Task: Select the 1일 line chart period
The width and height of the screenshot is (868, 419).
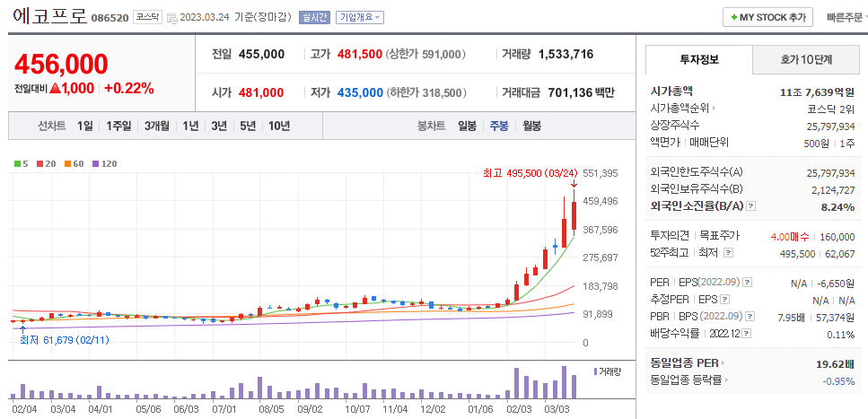Action: [84, 126]
